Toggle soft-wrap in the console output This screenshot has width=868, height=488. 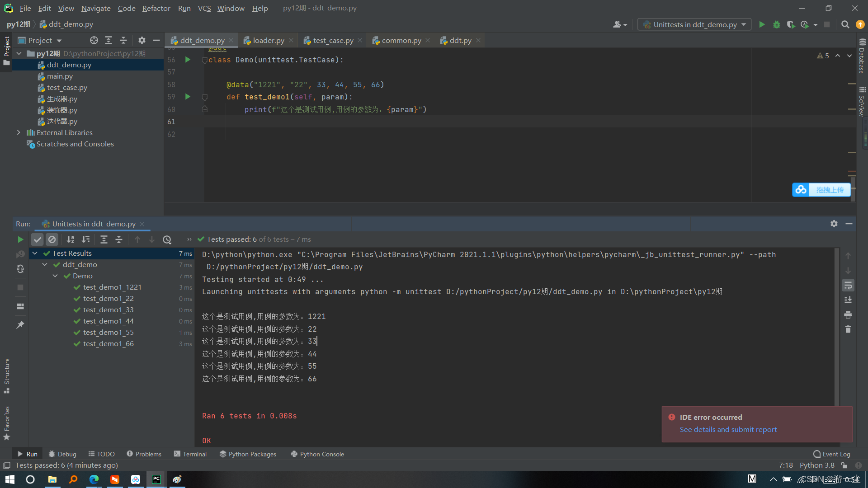[848, 285]
